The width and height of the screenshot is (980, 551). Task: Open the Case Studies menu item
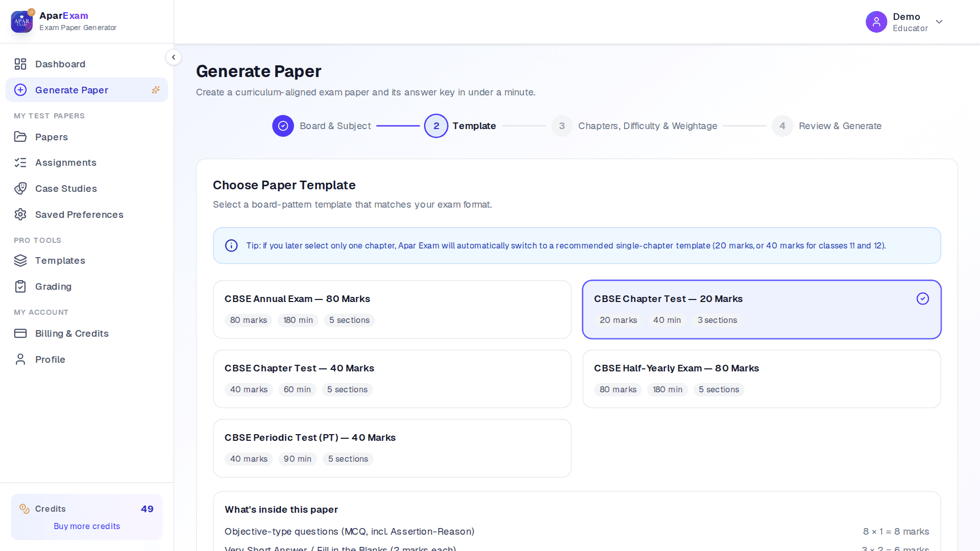click(87, 188)
